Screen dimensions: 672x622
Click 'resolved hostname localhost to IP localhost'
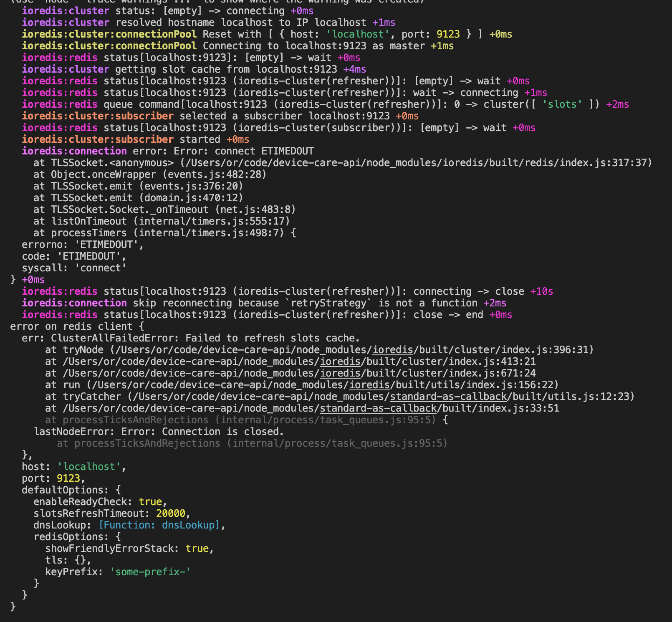pos(241,23)
